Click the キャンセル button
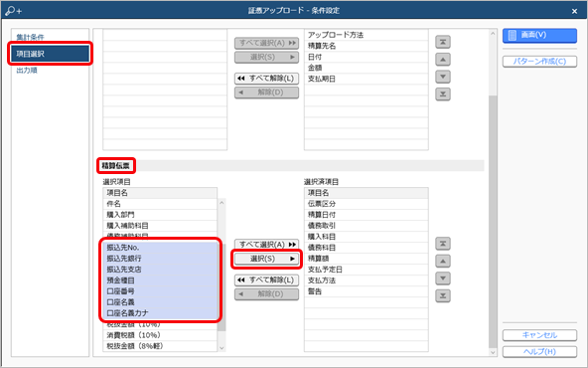The image size is (588, 368). click(539, 335)
